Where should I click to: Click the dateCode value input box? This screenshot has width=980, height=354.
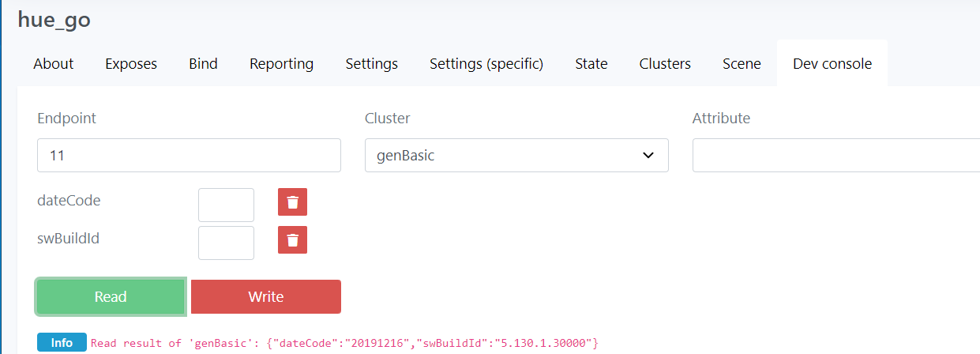tap(226, 205)
